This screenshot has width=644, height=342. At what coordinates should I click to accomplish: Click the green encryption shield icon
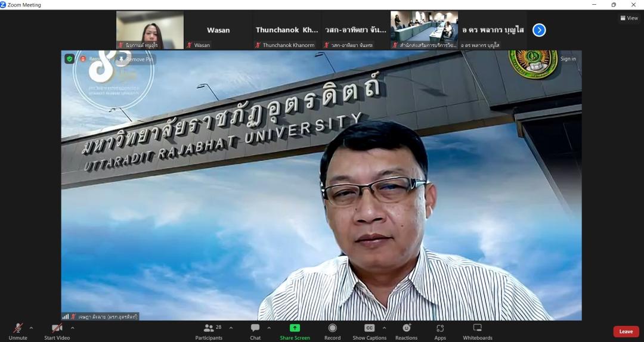(70, 59)
